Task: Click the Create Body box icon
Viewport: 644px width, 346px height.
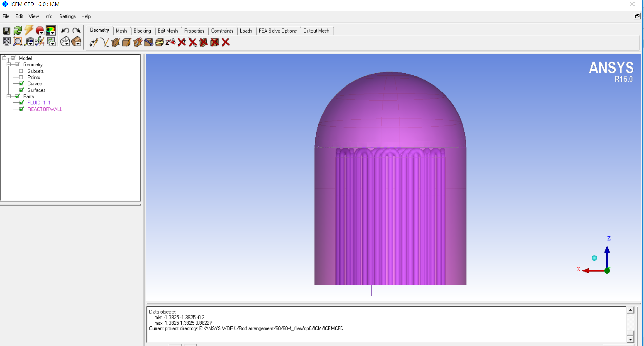Action: tap(126, 42)
